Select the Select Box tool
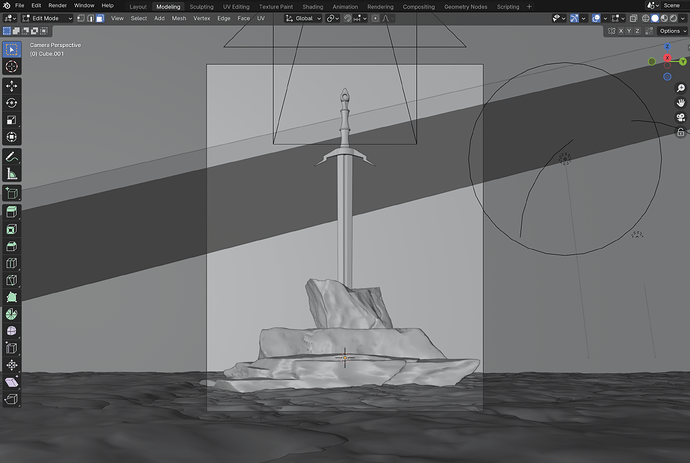This screenshot has height=463, width=690. [x=11, y=50]
